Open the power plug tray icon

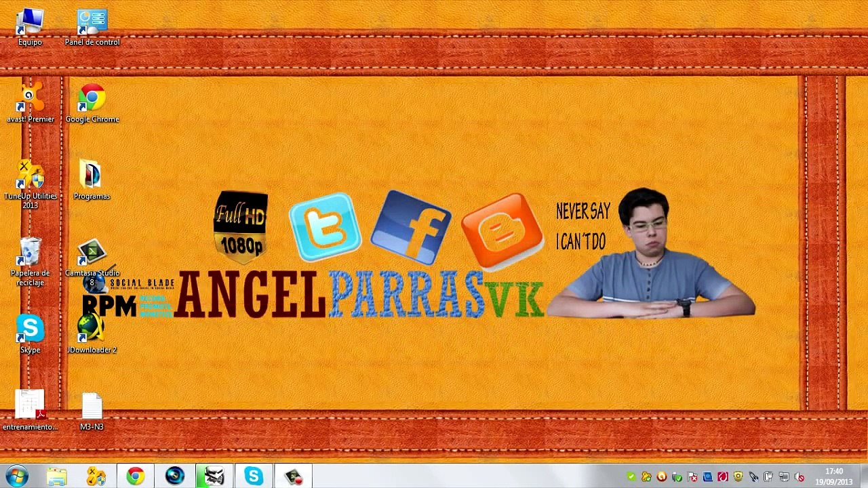(768, 476)
